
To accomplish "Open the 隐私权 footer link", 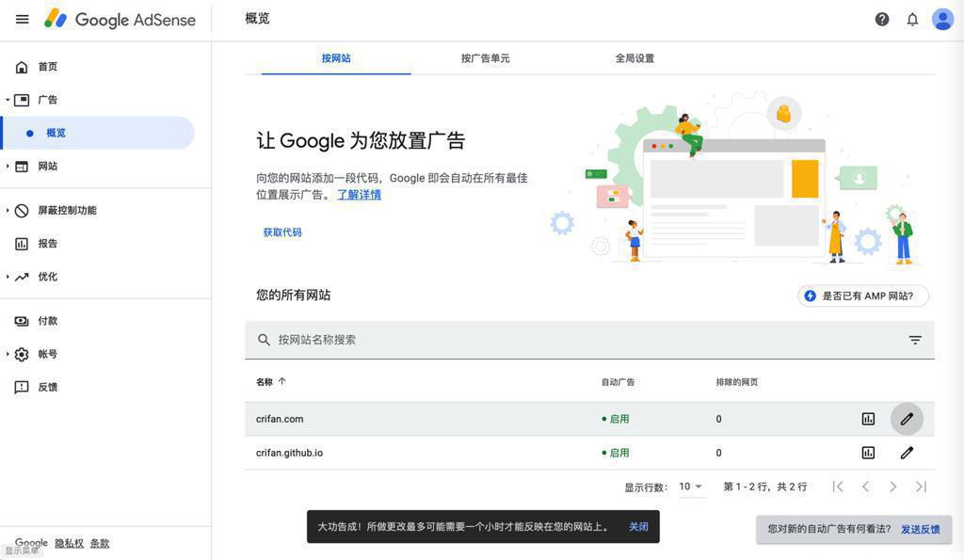I will click(69, 543).
